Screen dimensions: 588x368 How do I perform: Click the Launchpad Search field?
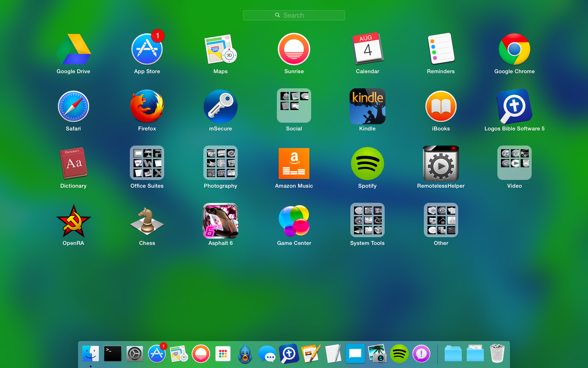[x=294, y=15]
